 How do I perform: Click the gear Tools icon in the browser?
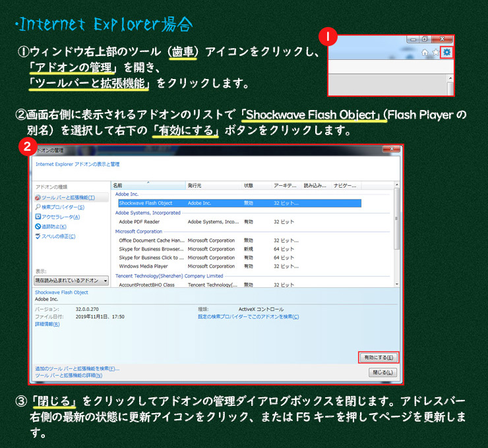point(447,52)
